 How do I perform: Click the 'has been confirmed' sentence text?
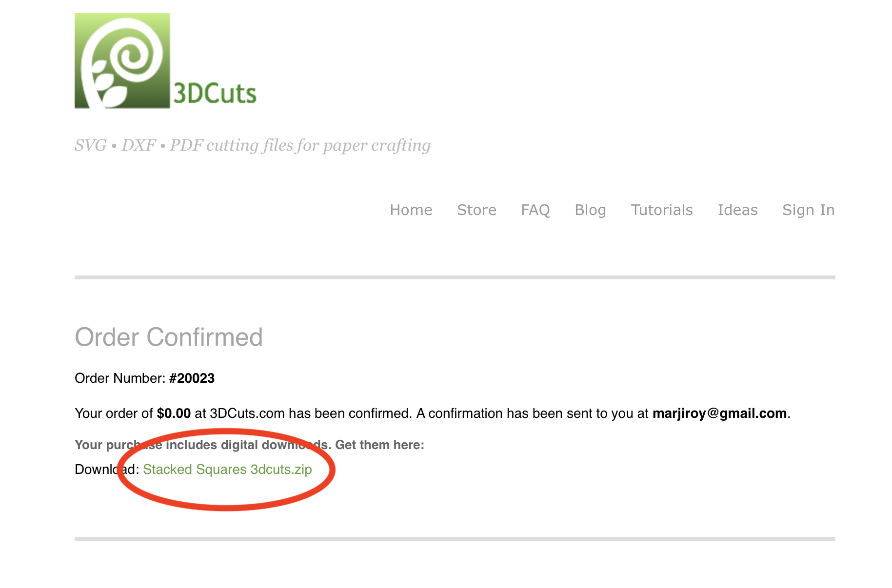tap(351, 413)
